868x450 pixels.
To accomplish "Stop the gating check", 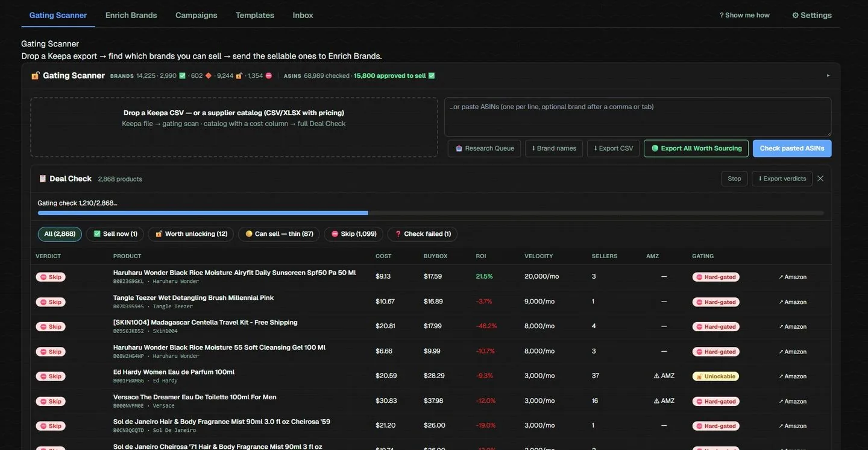I will coord(734,179).
